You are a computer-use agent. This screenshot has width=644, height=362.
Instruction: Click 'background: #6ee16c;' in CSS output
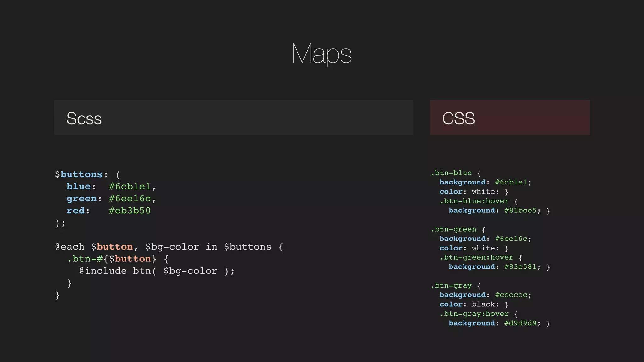[485, 239]
